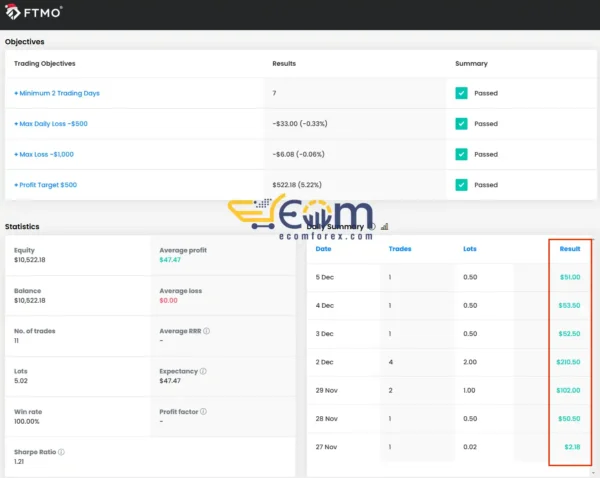
Task: Click Passed checkbox for Max Loss
Action: click(x=461, y=154)
